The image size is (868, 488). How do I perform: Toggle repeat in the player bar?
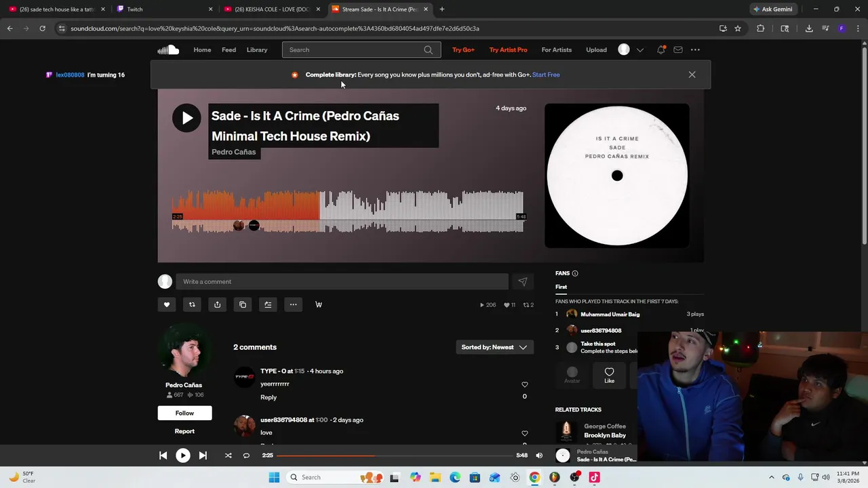(246, 455)
